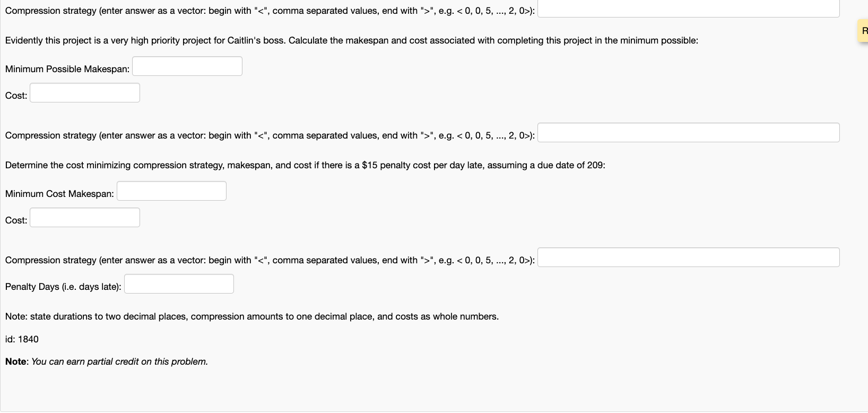Click the "Penalty Days (i.e. days late):" label

coord(61,287)
